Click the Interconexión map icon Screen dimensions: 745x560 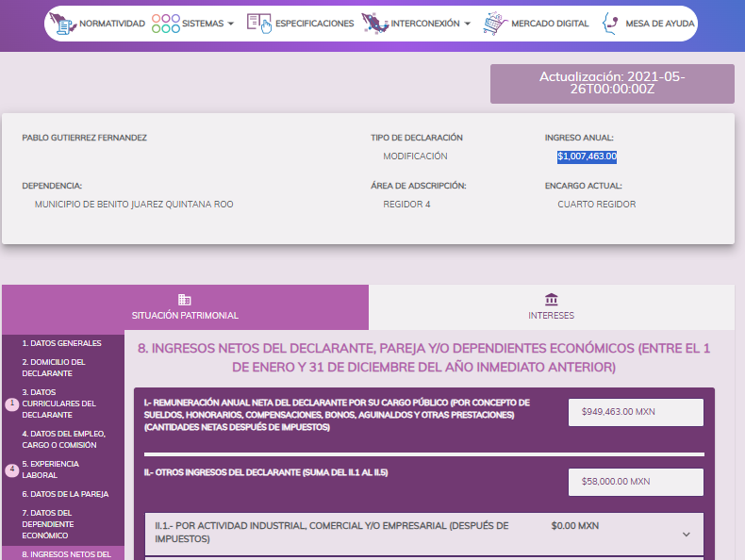(x=374, y=24)
